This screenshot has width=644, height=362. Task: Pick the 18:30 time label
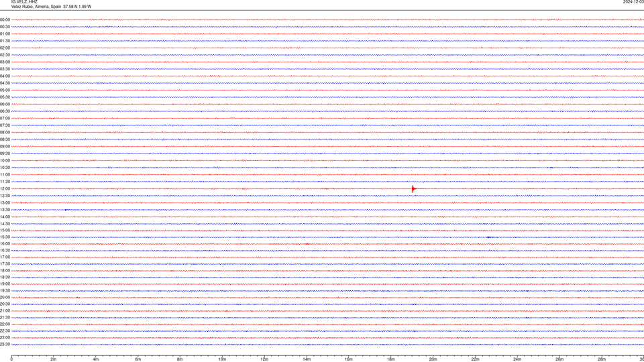click(x=5, y=278)
